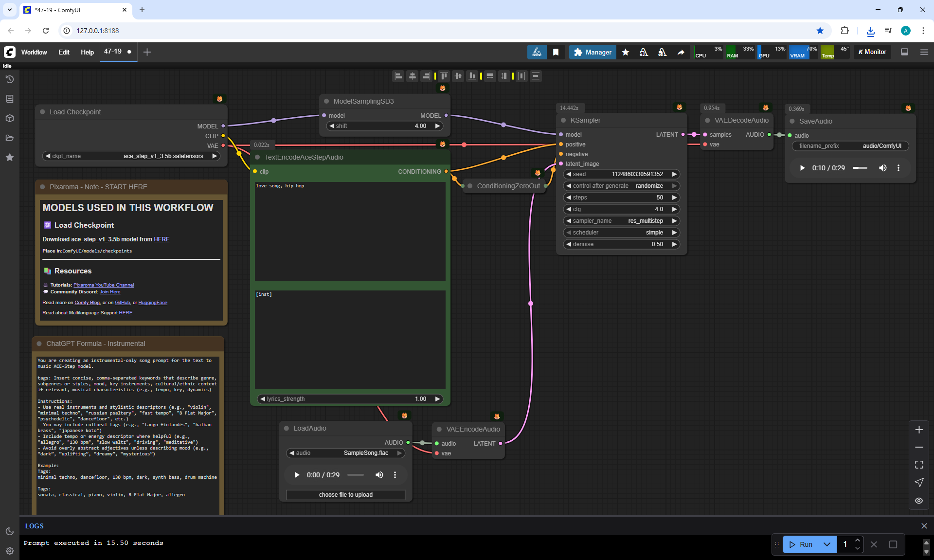
Task: Click the align left nodes icon
Action: click(398, 76)
